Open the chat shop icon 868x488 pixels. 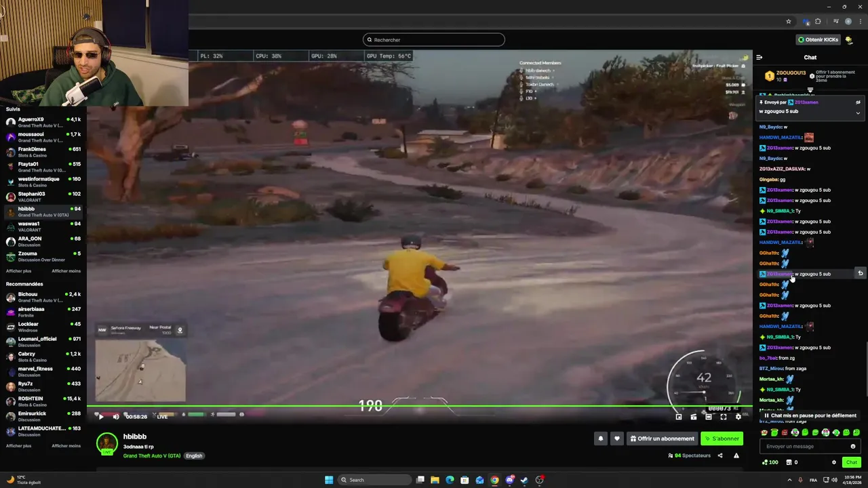pos(789,462)
